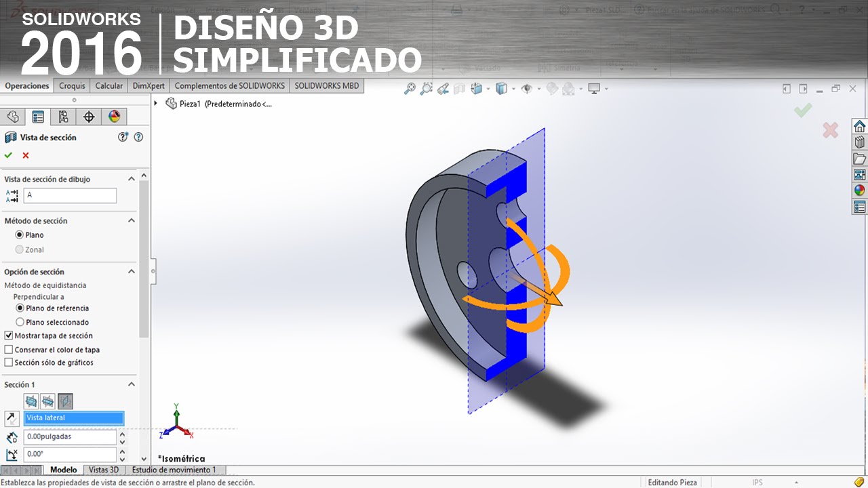Open Complementos de SOLIDWORKS tab
This screenshot has width=868, height=488.
(x=229, y=86)
